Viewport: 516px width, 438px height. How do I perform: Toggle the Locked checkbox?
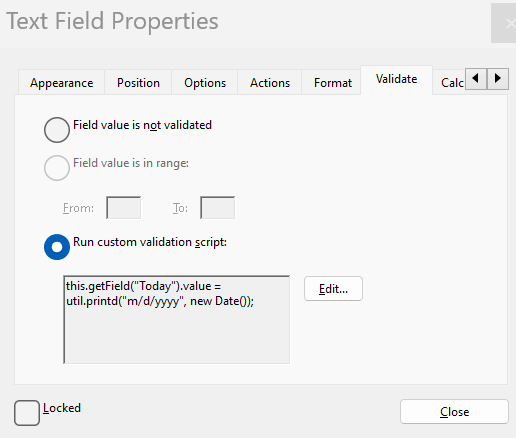click(27, 413)
